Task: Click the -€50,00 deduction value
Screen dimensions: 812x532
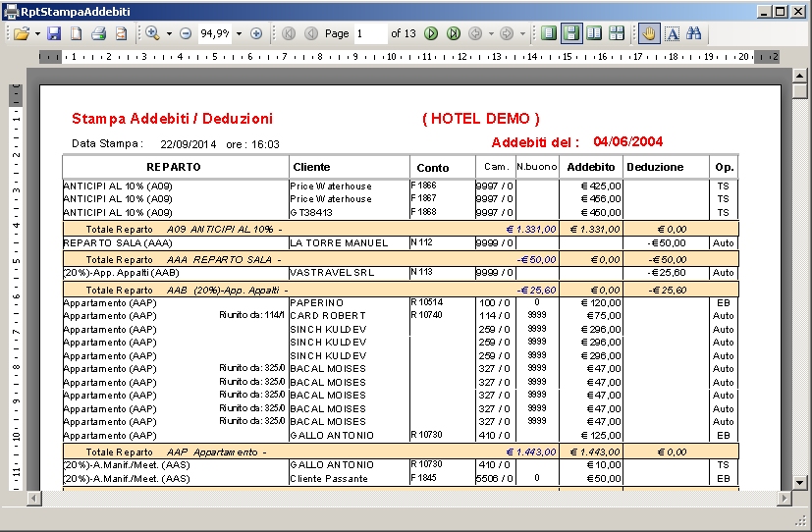Action: 667,242
